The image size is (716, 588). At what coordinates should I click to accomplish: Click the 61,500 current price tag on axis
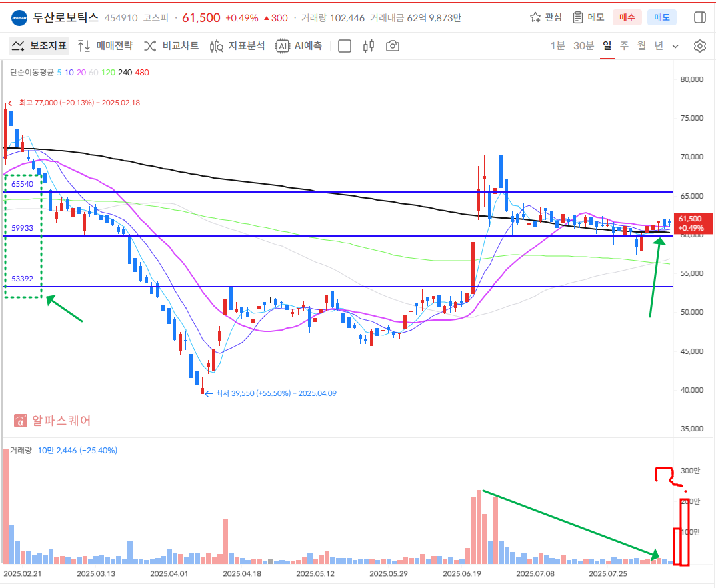tap(693, 223)
